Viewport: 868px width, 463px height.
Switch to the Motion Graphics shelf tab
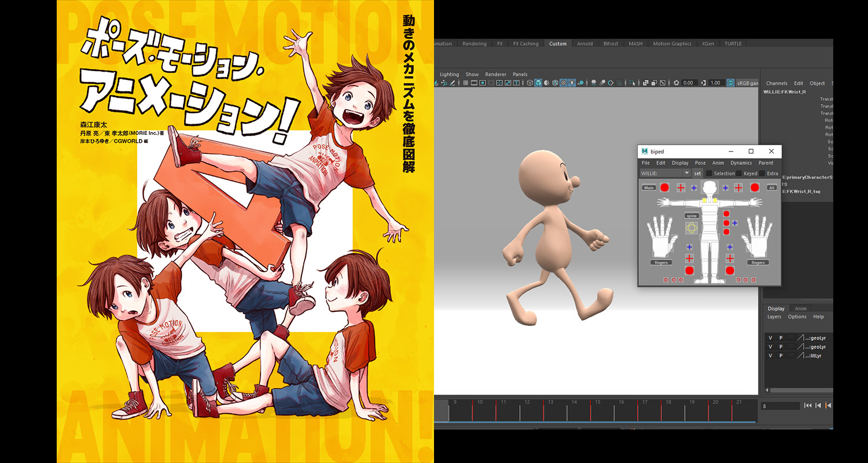tap(672, 43)
